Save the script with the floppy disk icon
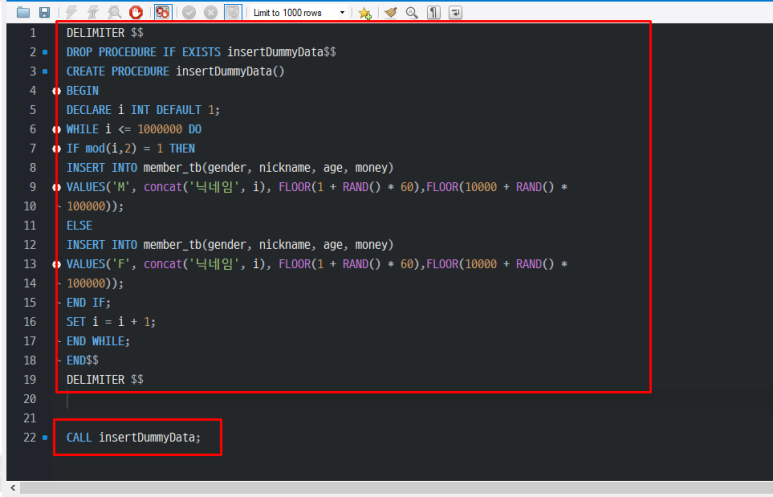 [x=44, y=12]
